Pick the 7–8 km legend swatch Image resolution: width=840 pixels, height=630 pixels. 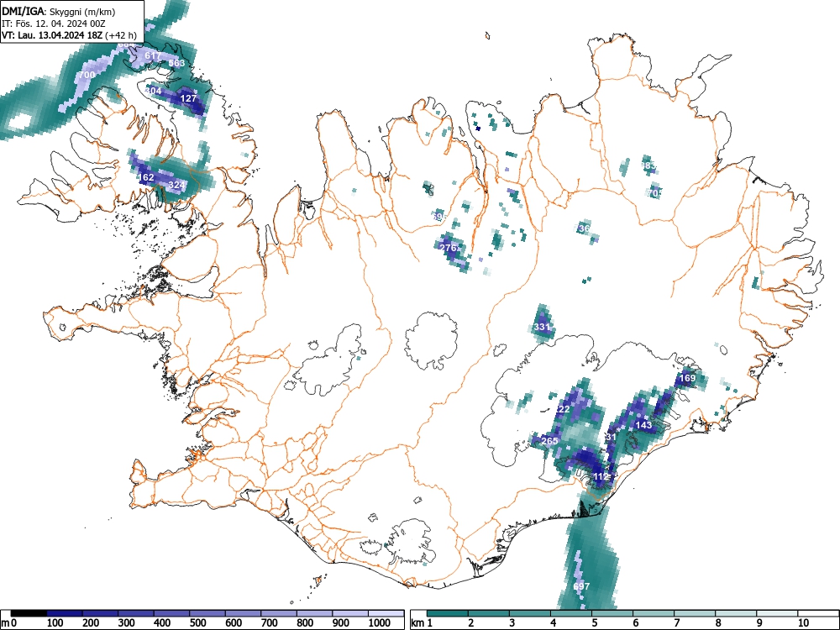click(696, 613)
